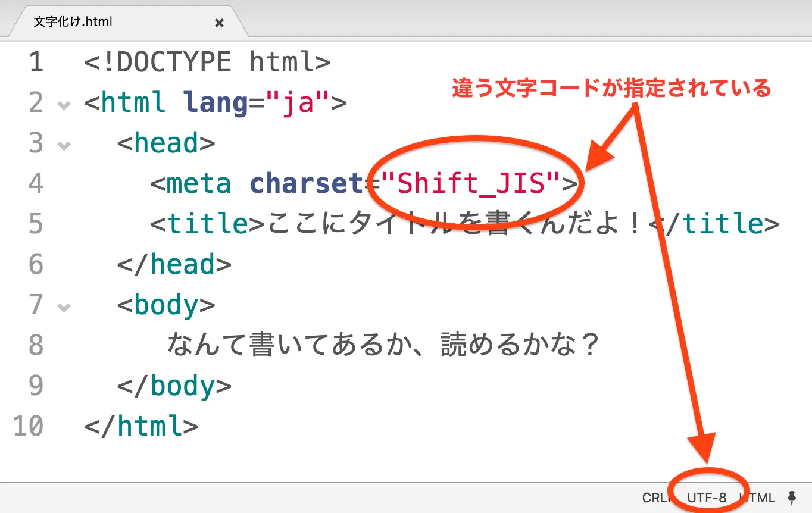Click line number 8 in the gutter
The height and width of the screenshot is (513, 812).
(36, 345)
